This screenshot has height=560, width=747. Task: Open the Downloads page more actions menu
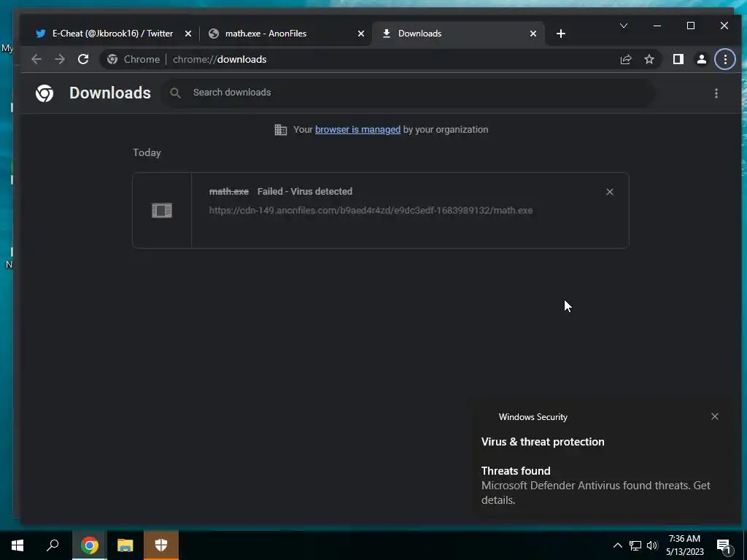pyautogui.click(x=716, y=93)
